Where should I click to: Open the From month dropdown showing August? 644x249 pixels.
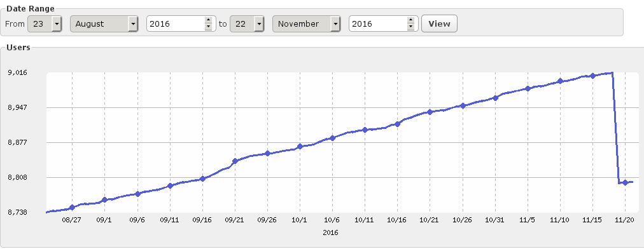coord(104,24)
